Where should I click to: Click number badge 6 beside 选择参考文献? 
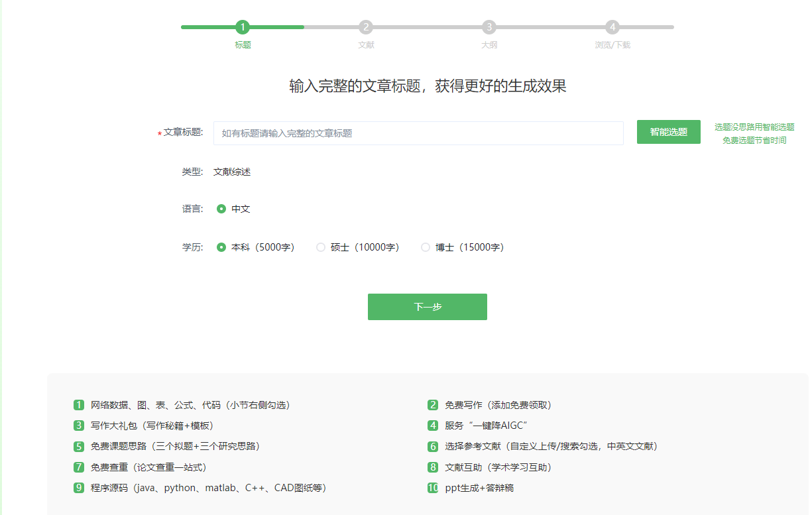pos(433,447)
